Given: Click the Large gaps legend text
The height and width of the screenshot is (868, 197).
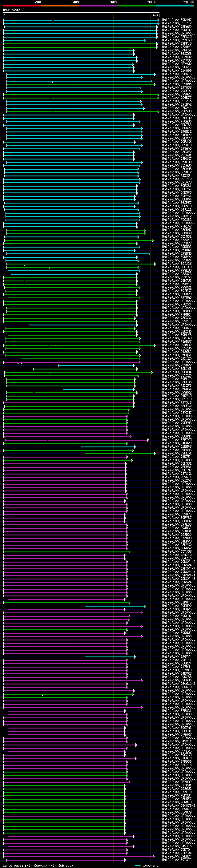Looking at the screenshot, I should pos(38,866).
